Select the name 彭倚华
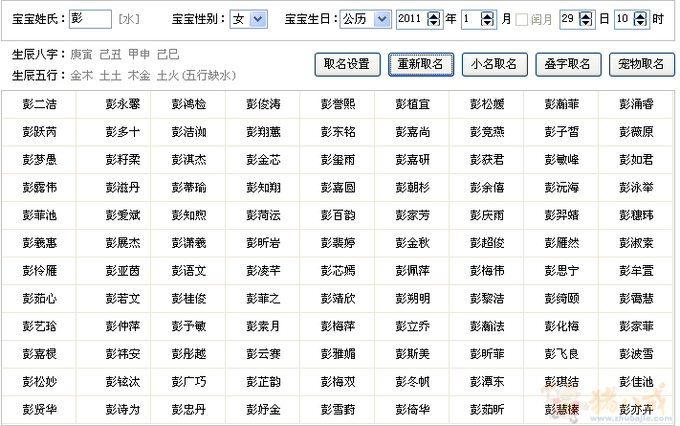The width and height of the screenshot is (680, 426). pyautogui.click(x=412, y=410)
